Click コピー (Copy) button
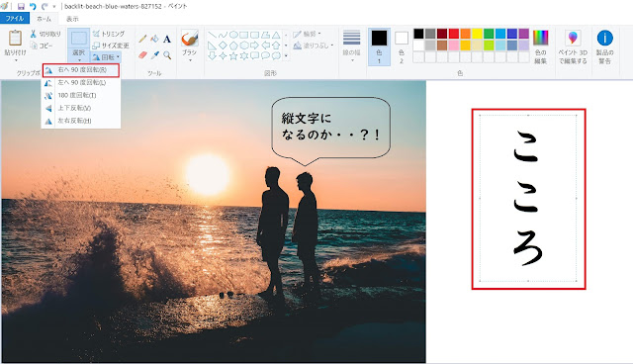 [x=42, y=45]
